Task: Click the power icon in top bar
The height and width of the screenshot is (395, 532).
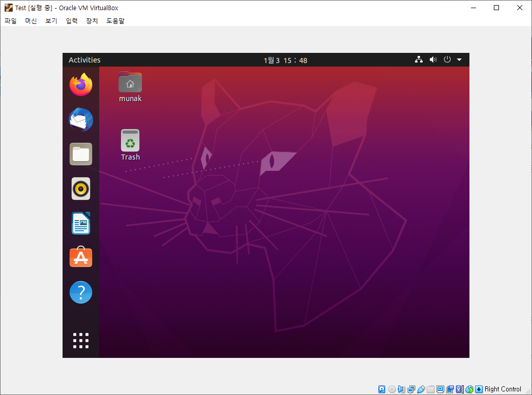Action: [447, 59]
